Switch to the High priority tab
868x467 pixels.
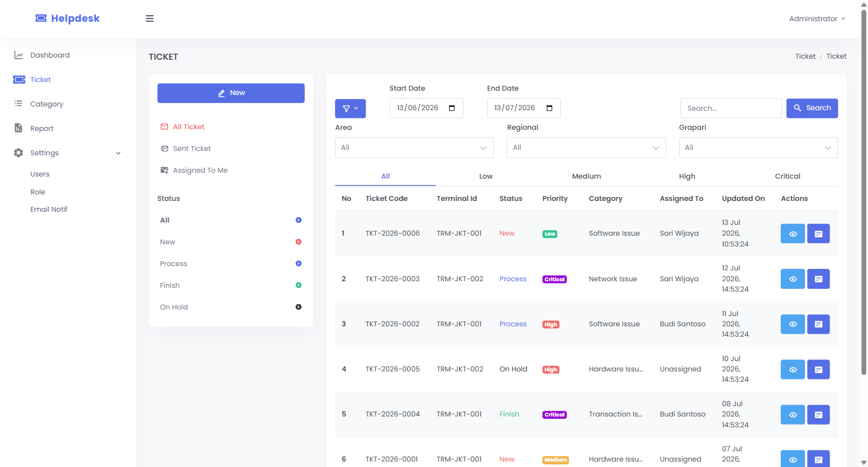pos(687,176)
